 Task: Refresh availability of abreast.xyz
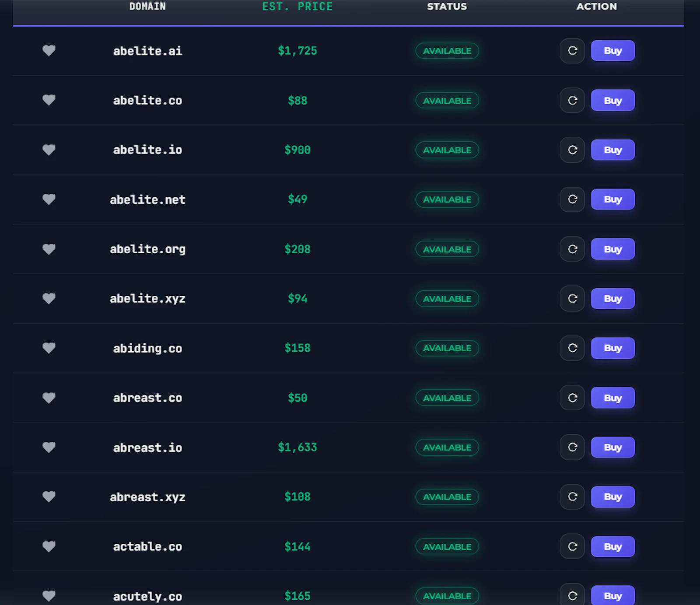(572, 497)
